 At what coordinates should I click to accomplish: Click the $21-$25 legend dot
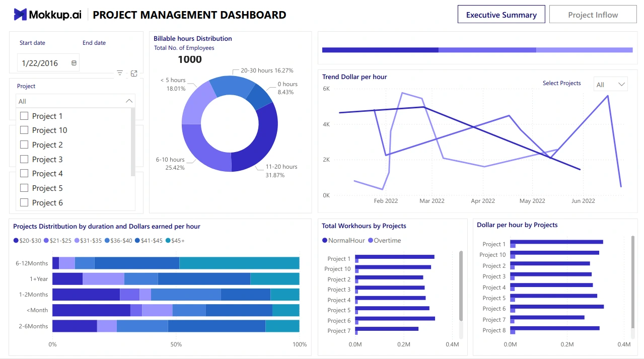[x=46, y=241]
